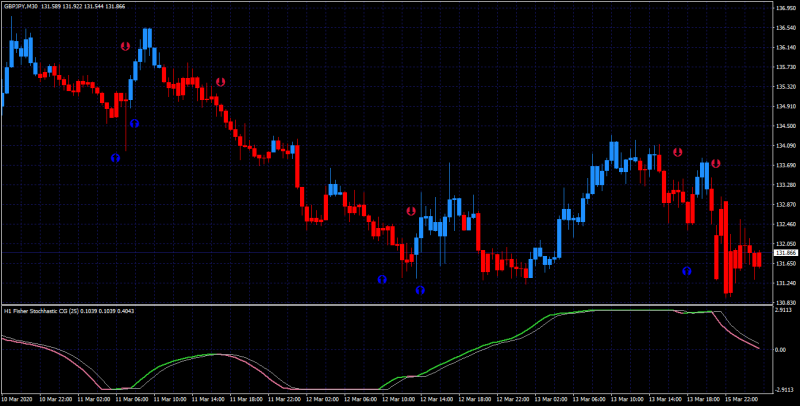Click the GBPJPY,M30 chart title text
The height and width of the screenshot is (406, 800).
pyautogui.click(x=19, y=6)
